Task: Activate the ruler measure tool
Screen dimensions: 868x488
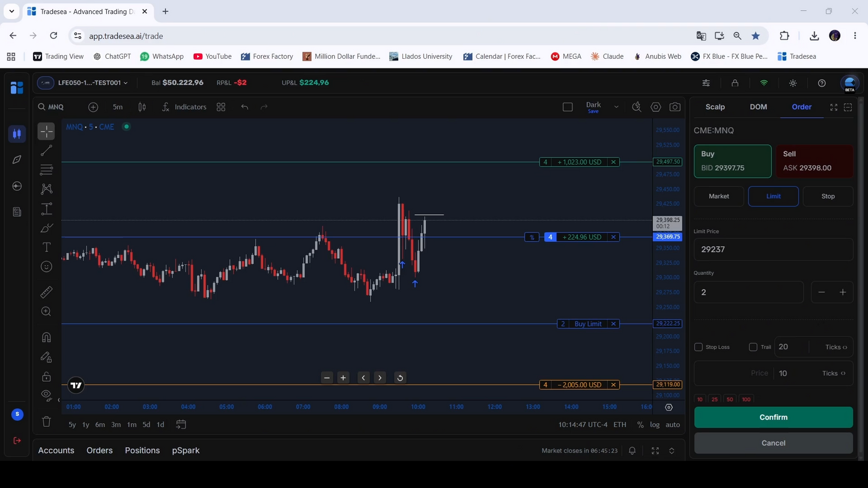Action: point(46,292)
